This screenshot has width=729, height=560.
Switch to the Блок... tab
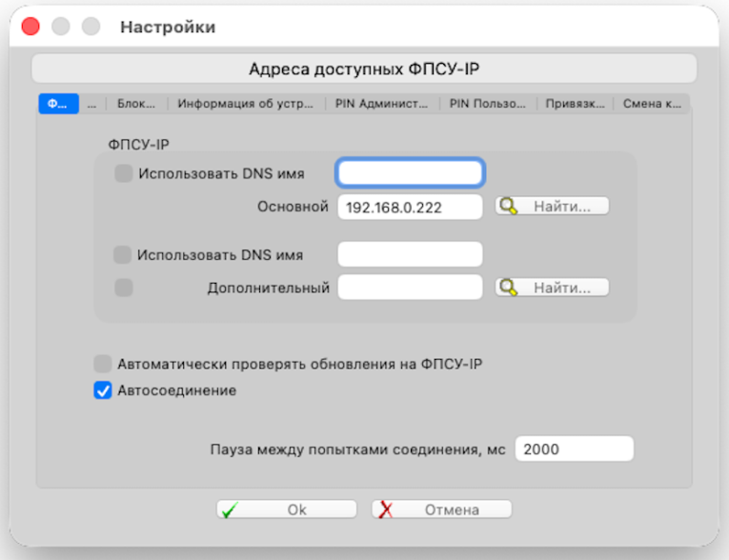[136, 104]
